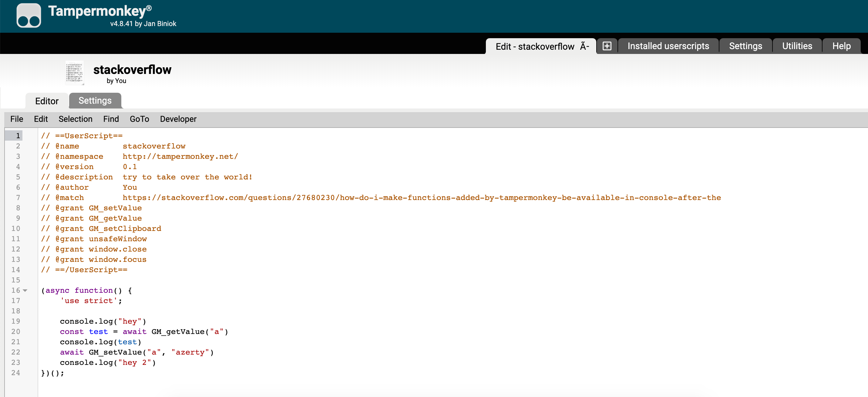Click the Edit - stackoverflow tab label
Viewport: 868px width, 397px height.
pyautogui.click(x=534, y=46)
